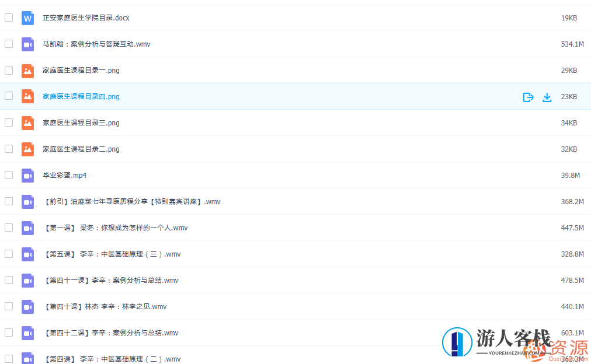
Task: Check the checkbox for 【第四十一课】李辛
Action: [9, 280]
